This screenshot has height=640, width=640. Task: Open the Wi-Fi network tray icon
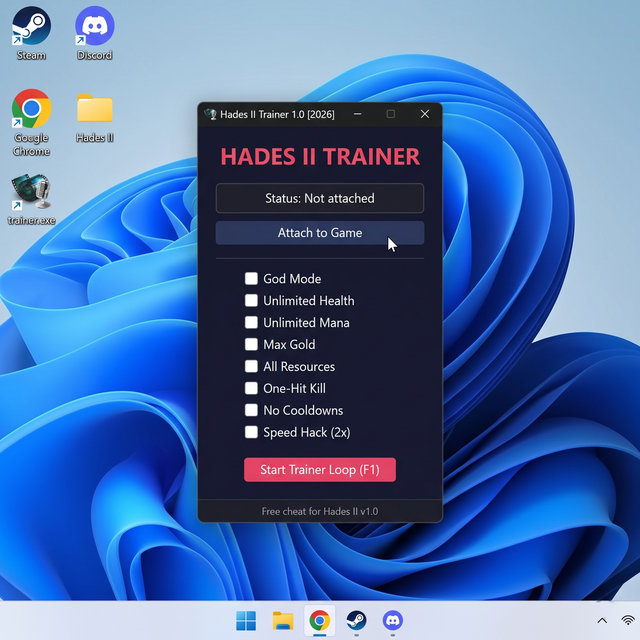coord(629,621)
